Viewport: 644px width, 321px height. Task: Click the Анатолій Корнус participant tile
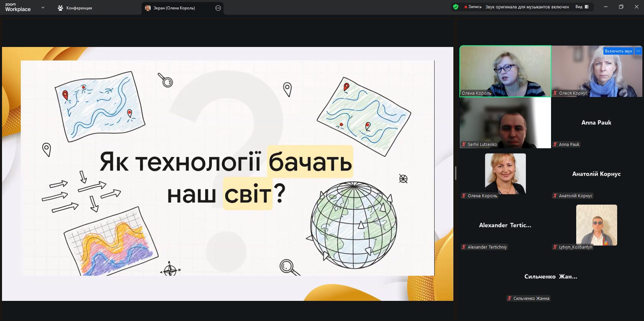click(596, 174)
